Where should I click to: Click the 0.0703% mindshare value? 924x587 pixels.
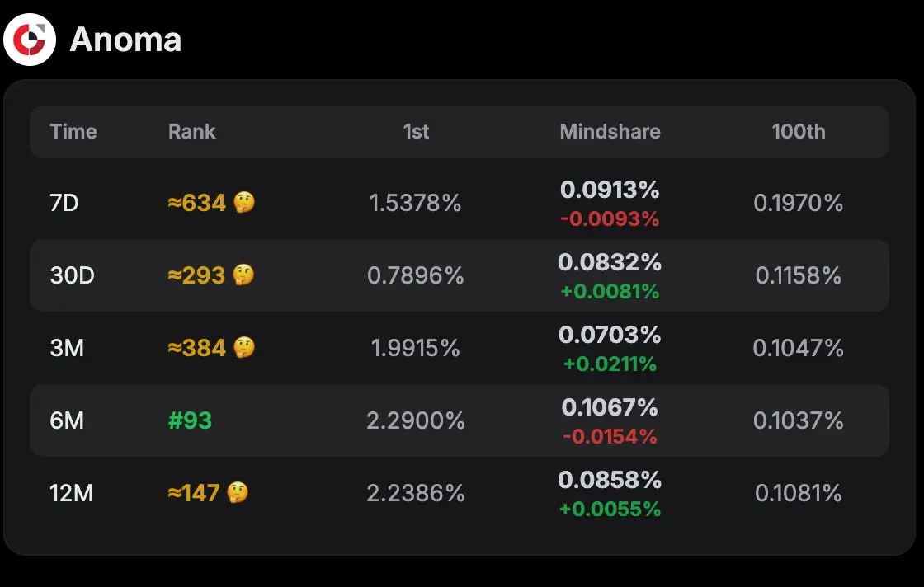pyautogui.click(x=610, y=335)
